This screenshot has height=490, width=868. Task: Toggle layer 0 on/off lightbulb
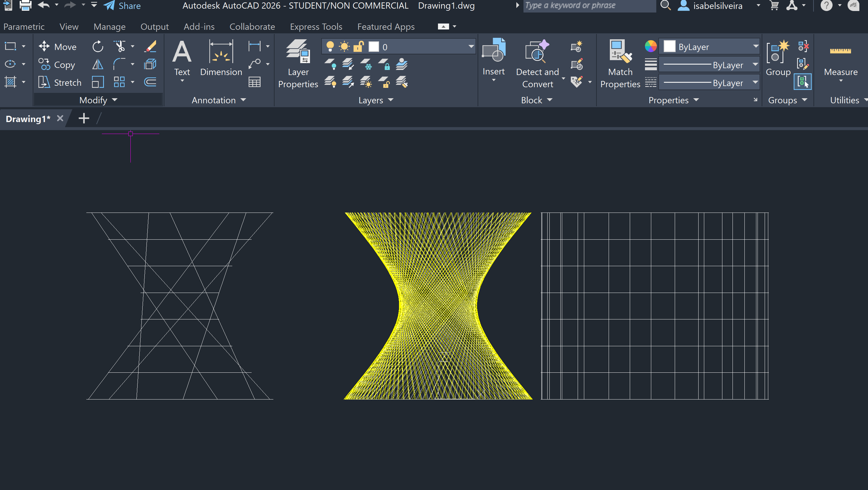(330, 46)
